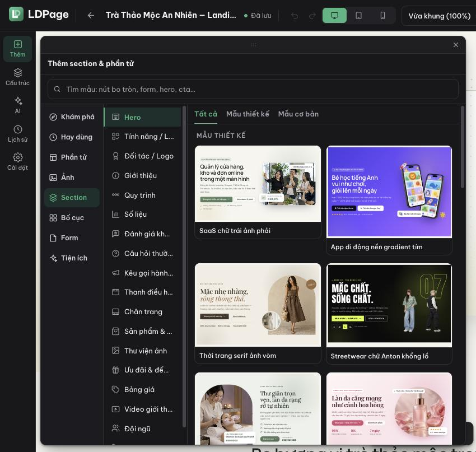Screen dimensions: 476x452
Task: Click the LDPage logo icon
Action: 16,14
